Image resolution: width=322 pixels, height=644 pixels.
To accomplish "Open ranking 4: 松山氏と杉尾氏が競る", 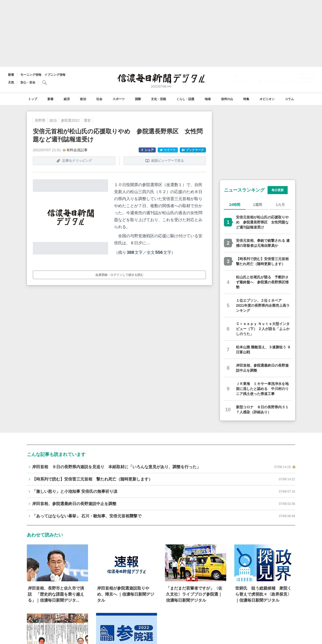I will (x=258, y=282).
